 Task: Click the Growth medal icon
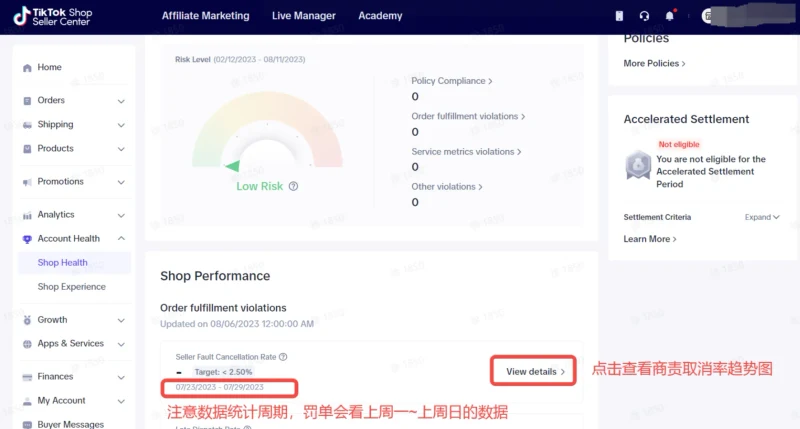tap(27, 320)
